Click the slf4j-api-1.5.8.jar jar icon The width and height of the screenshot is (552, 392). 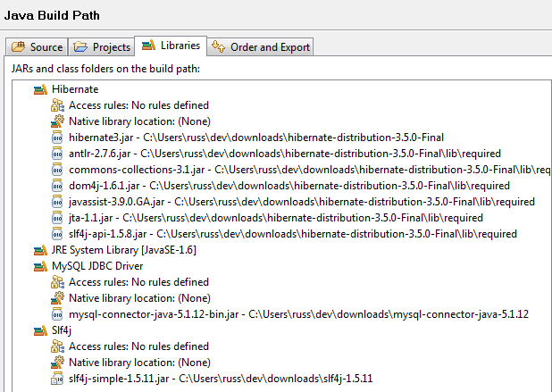click(57, 234)
